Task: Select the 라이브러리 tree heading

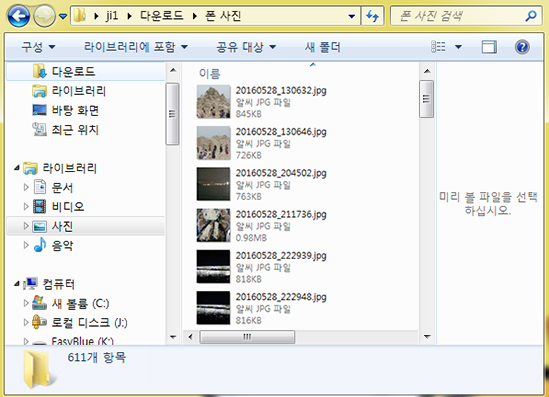Action: [x=69, y=168]
